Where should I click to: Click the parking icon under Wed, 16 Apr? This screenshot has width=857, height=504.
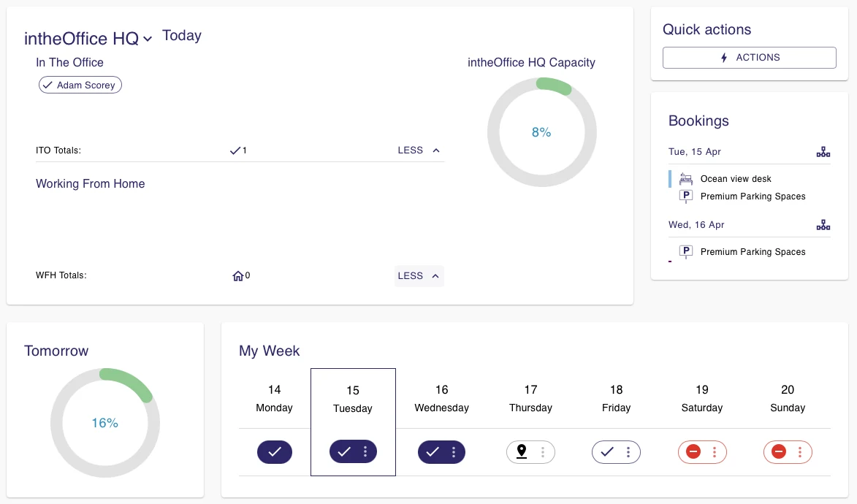point(685,252)
